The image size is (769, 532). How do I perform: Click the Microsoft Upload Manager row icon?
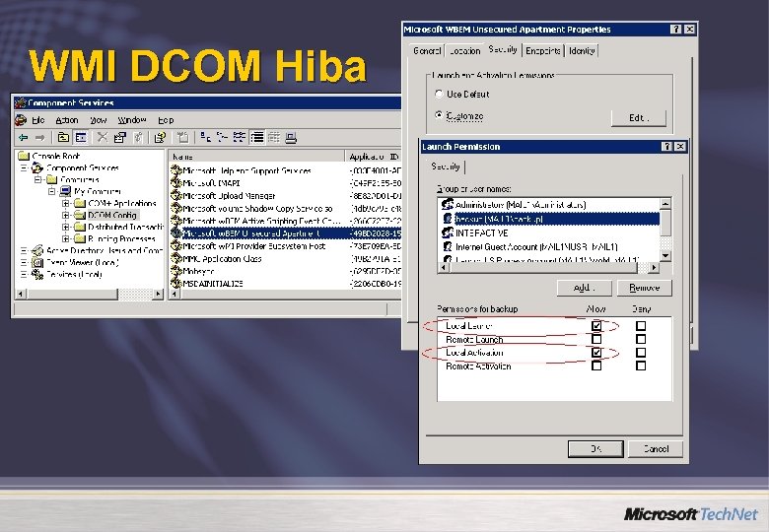(x=176, y=195)
